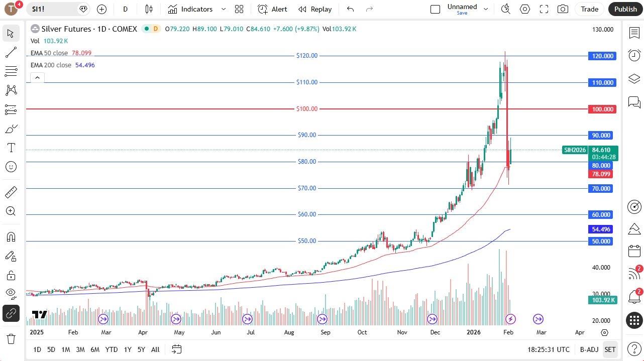The image size is (644, 361).
Task: Select the All date range tab
Action: click(155, 349)
